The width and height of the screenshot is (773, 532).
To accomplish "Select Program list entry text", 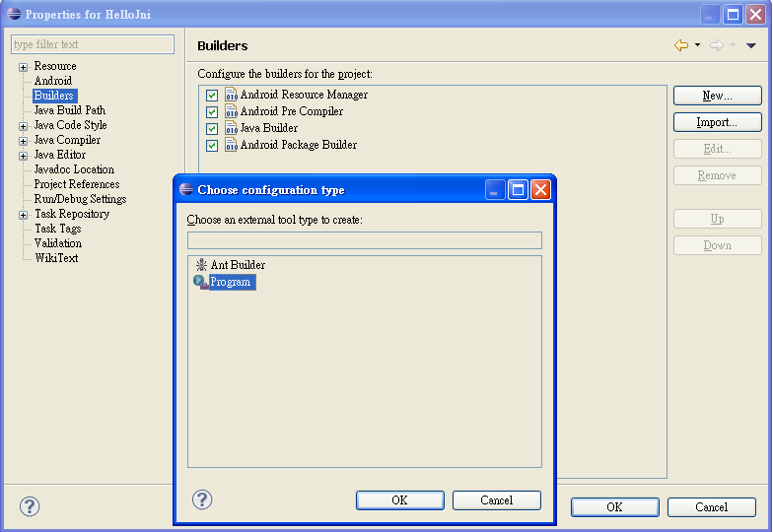I will [233, 282].
